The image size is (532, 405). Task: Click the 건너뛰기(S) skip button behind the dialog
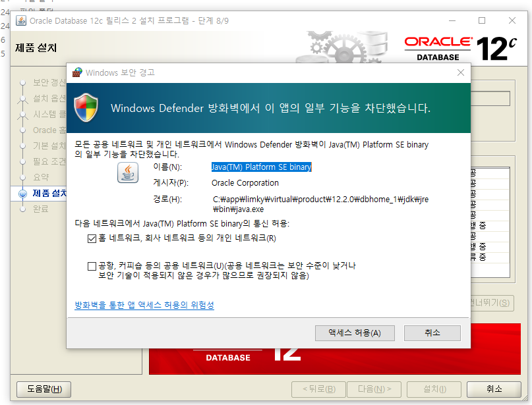492,303
